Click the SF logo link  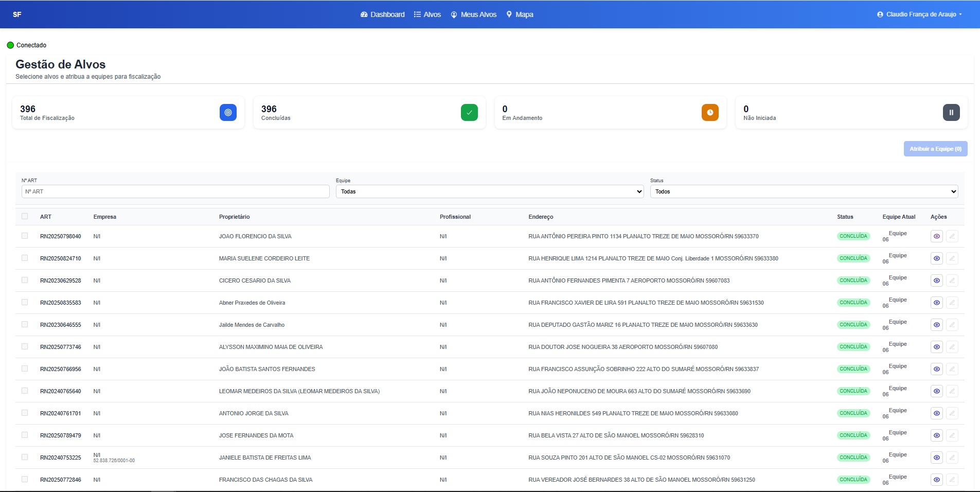pyautogui.click(x=17, y=14)
